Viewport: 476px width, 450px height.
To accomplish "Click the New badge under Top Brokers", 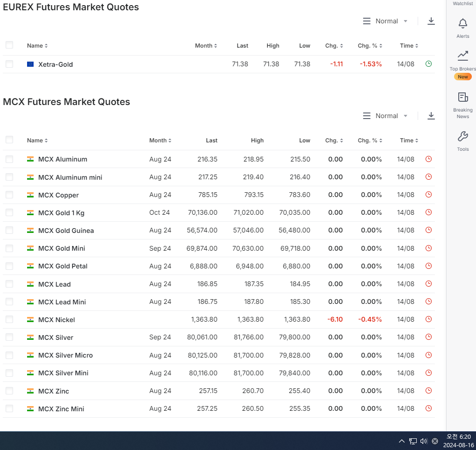I will [x=462, y=77].
